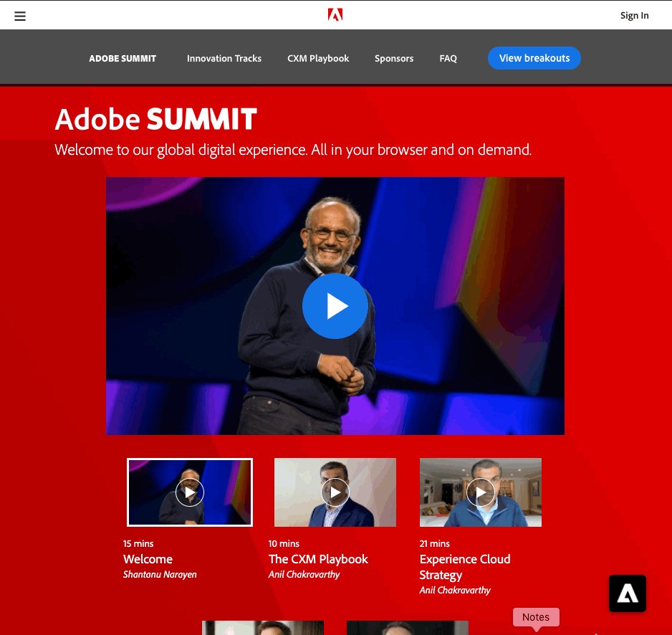Viewport: 672px width, 635px height.
Task: Click the 15 mins duration label
Action: [138, 544]
